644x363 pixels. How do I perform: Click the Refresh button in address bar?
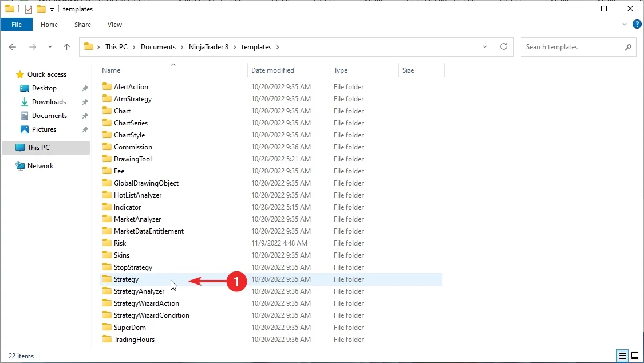click(x=504, y=47)
